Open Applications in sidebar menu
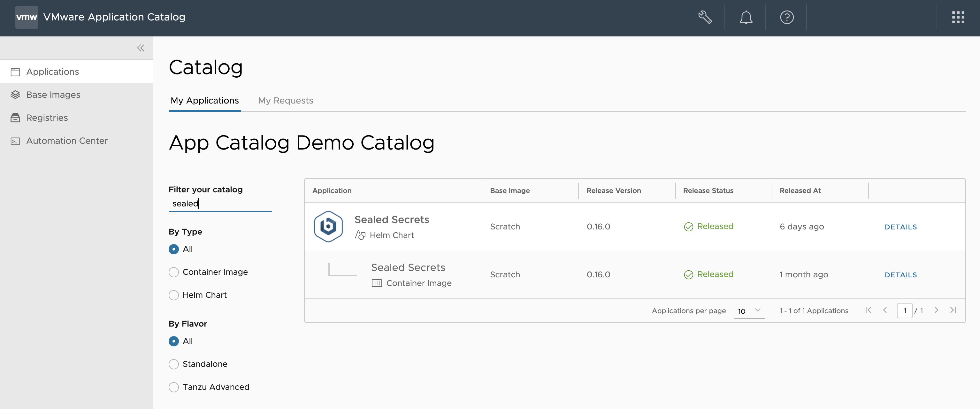 pos(52,72)
